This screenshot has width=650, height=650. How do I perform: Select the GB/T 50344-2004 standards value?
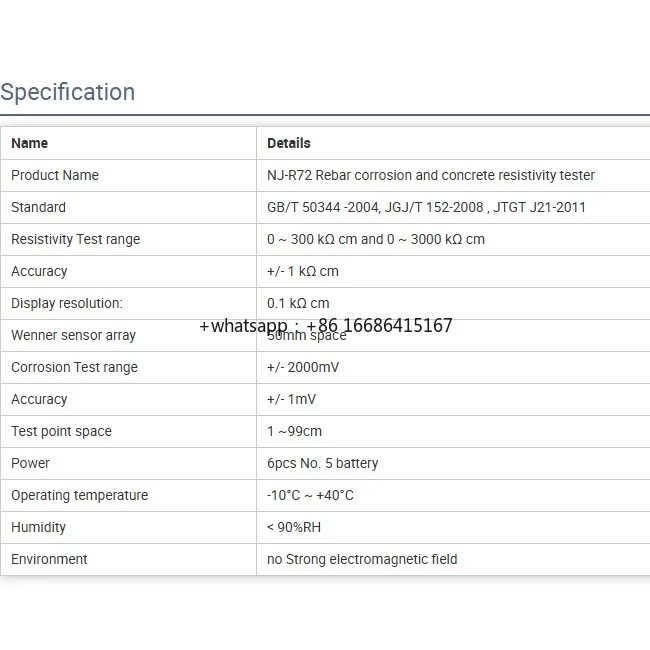coord(427,207)
